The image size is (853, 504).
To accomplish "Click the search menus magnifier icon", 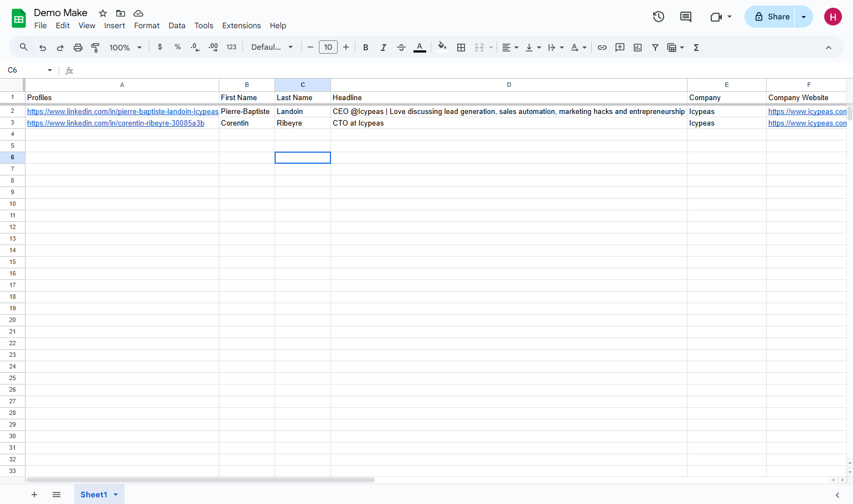I will (x=24, y=48).
